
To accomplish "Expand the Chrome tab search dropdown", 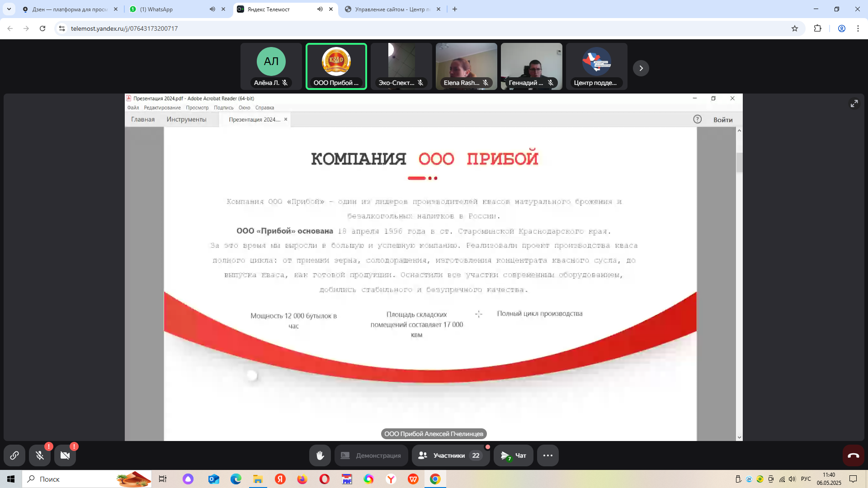I will (9, 9).
